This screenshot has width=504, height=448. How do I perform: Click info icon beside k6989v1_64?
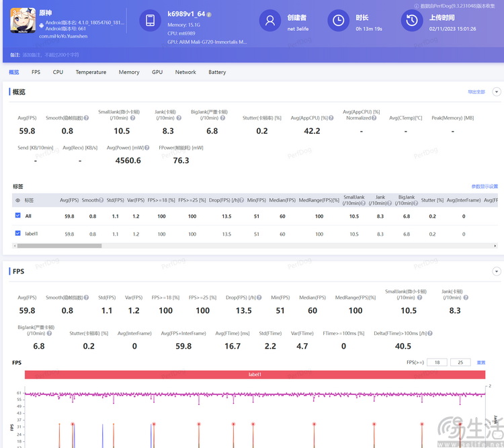click(x=209, y=15)
